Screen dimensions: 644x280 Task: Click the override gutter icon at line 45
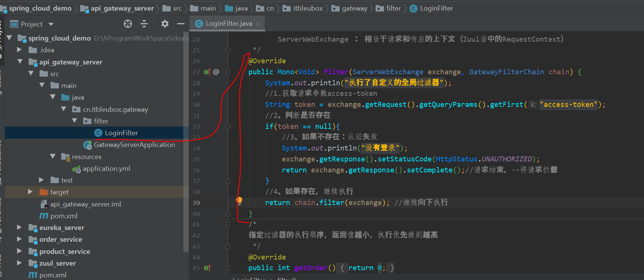207,268
